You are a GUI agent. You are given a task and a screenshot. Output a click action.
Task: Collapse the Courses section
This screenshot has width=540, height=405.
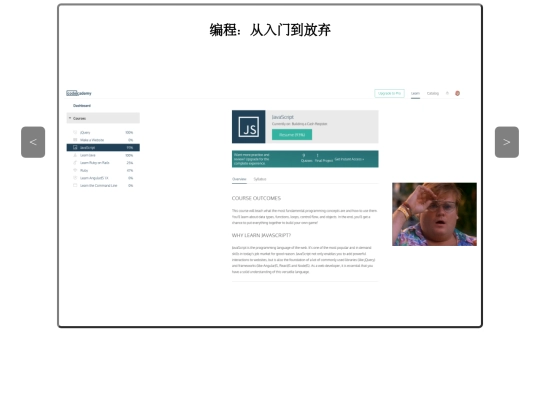click(x=103, y=118)
